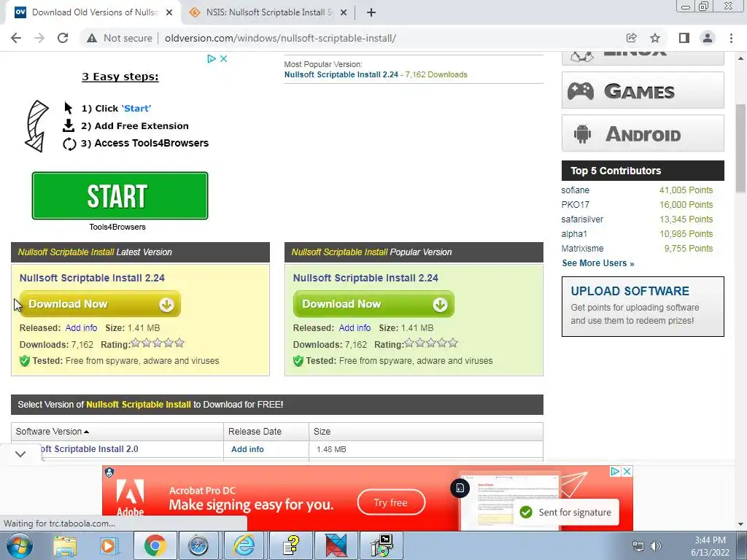The width and height of the screenshot is (747, 560).
Task: Click the game controller icon
Action: [x=580, y=90]
